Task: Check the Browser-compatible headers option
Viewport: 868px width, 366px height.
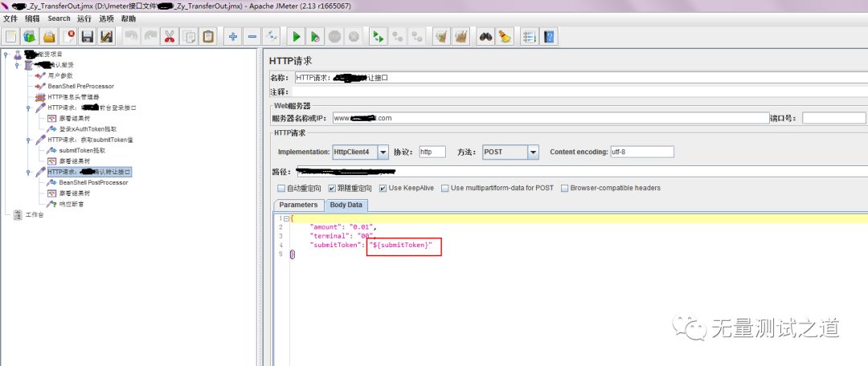Action: (564, 188)
